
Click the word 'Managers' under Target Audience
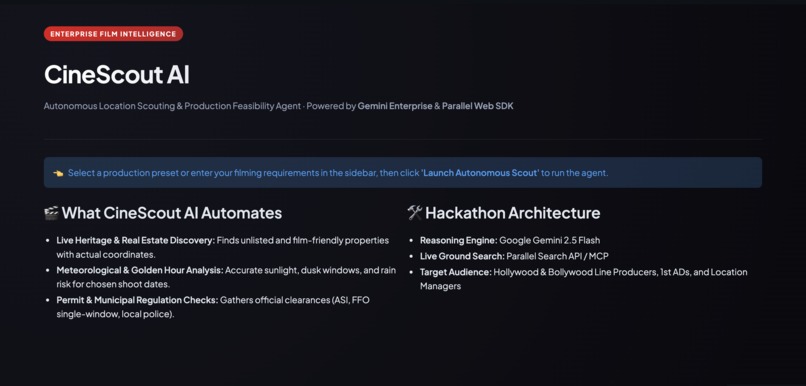point(441,286)
